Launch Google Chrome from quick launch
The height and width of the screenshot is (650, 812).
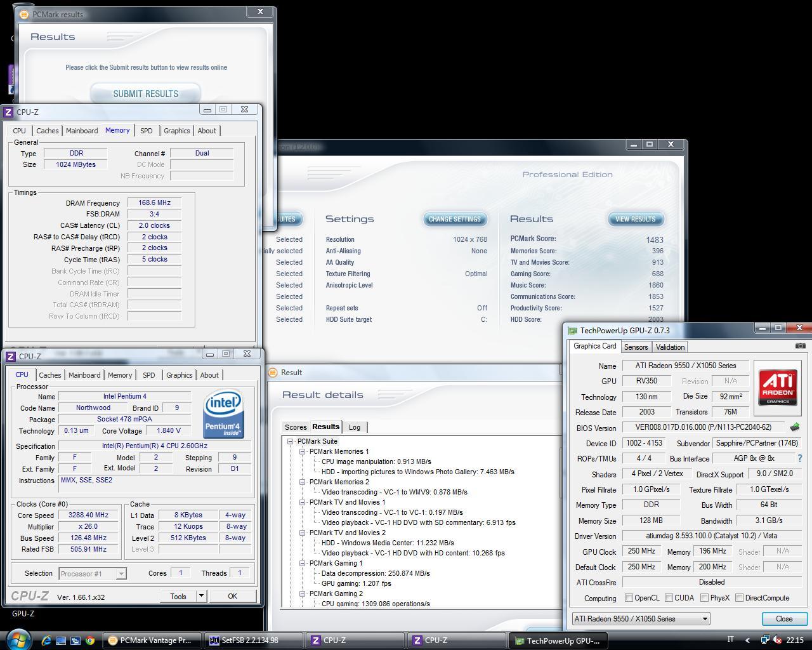pyautogui.click(x=90, y=640)
